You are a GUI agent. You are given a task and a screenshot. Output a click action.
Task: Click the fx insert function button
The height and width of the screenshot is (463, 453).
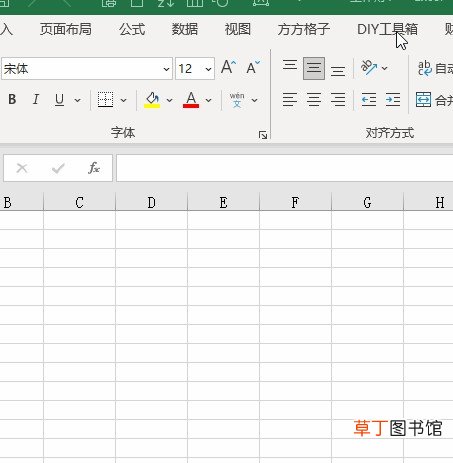[x=94, y=168]
